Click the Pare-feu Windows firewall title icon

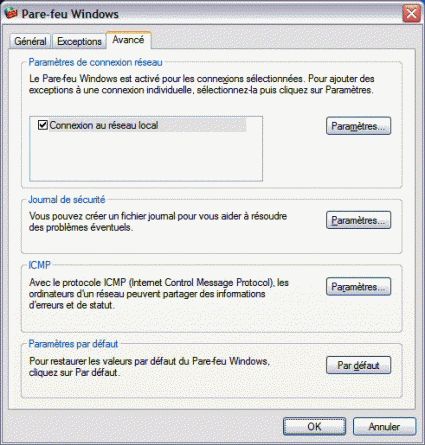pyautogui.click(x=10, y=13)
